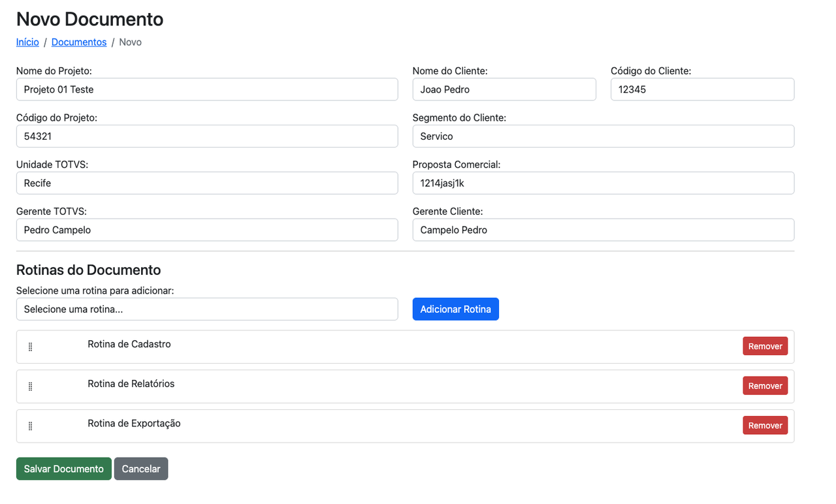Remove Rotina de Relatórios

point(765,386)
